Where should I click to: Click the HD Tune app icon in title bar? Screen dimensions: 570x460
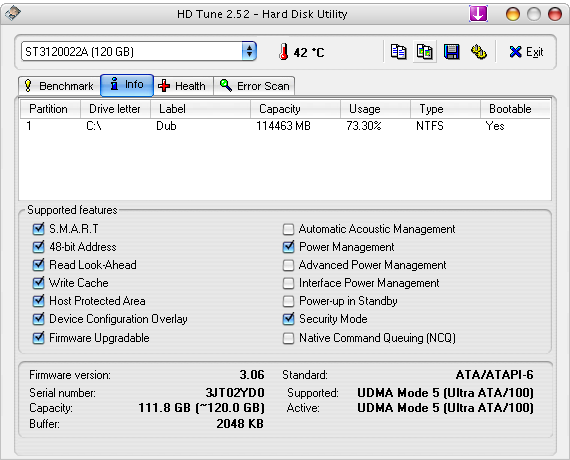(13, 13)
